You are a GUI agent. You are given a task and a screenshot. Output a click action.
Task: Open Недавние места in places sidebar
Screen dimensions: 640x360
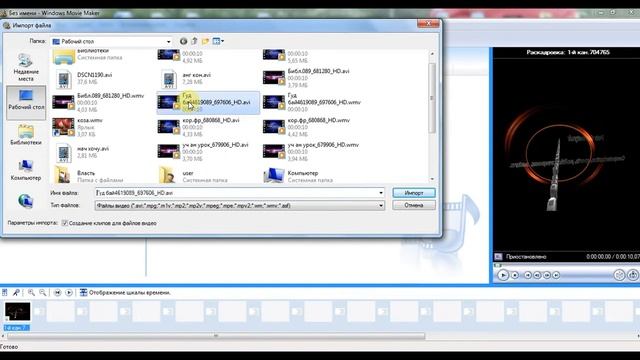26,67
